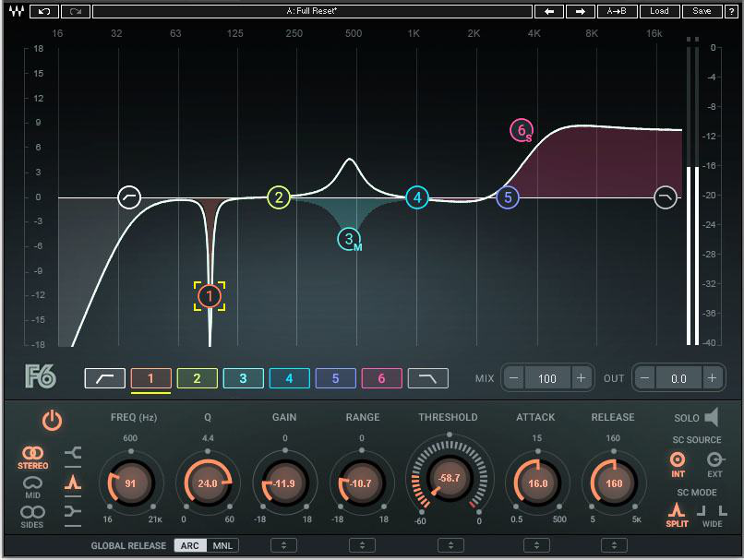
Task: Select band 4 node on graph
Action: pyautogui.click(x=417, y=197)
